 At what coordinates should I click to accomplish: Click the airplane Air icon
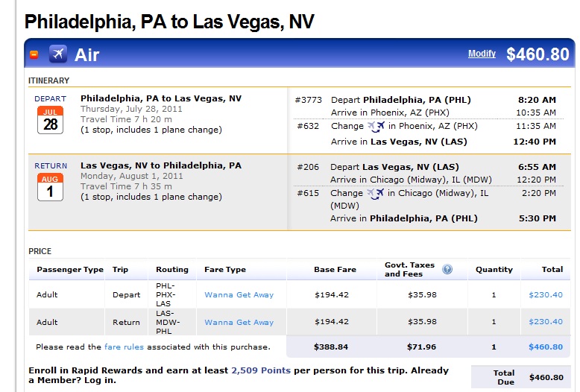(58, 54)
